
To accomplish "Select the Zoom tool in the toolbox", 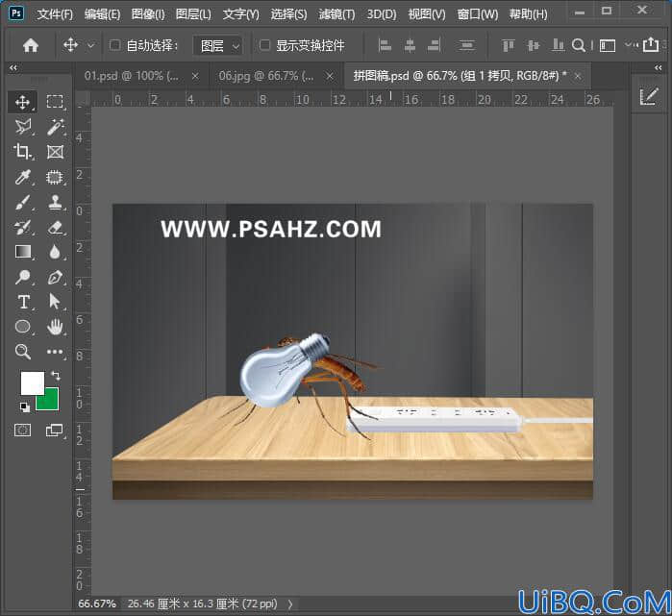I will click(22, 352).
